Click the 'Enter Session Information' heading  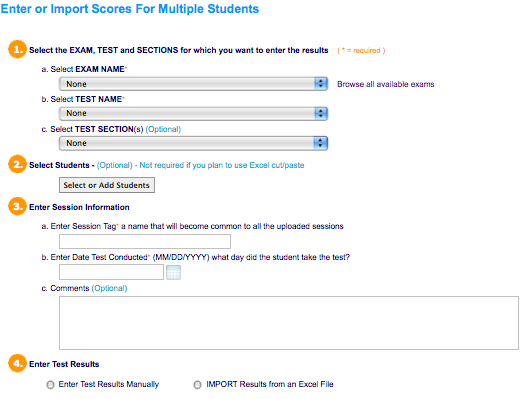[x=79, y=207]
